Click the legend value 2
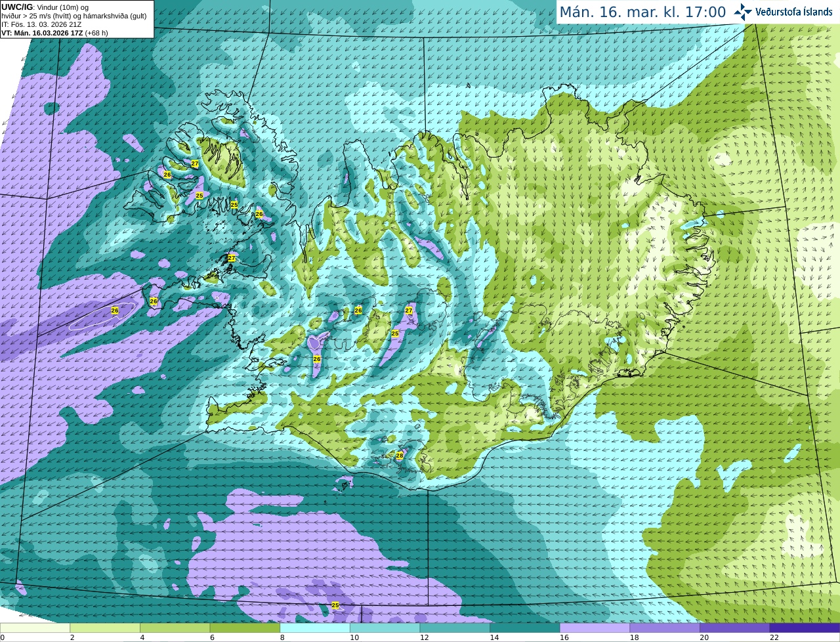Image resolution: width=840 pixels, height=642 pixels. [x=72, y=637]
